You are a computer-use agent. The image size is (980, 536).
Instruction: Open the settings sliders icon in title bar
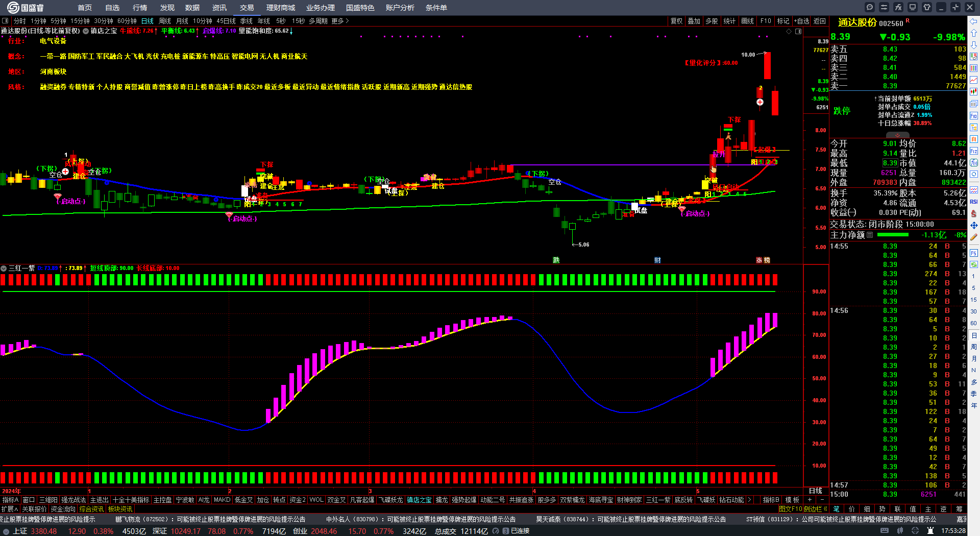click(x=884, y=7)
